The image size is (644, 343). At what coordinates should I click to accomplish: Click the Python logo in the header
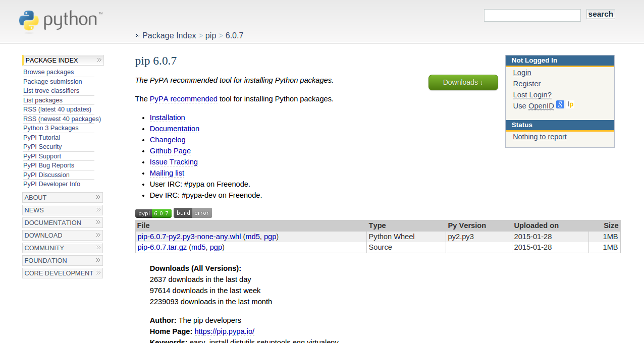61,21
